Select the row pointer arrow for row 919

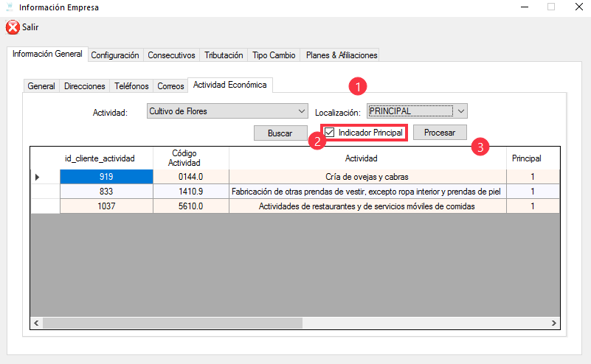(38, 177)
